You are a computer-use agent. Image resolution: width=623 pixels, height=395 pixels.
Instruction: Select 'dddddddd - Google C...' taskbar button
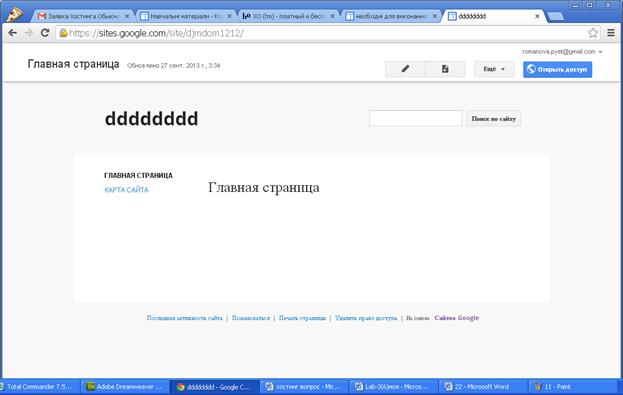215,386
